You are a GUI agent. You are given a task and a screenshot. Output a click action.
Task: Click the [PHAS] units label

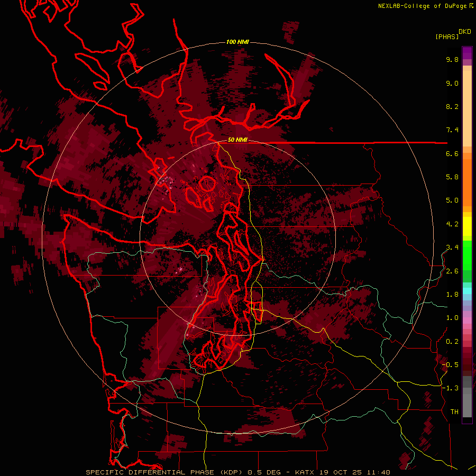point(447,36)
